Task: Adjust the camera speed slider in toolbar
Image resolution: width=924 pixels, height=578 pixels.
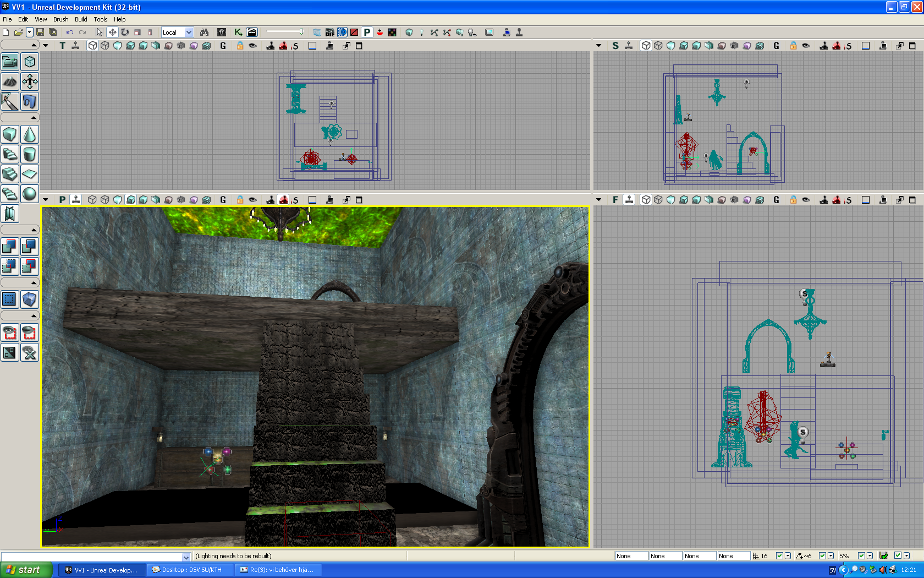Action: coord(285,32)
